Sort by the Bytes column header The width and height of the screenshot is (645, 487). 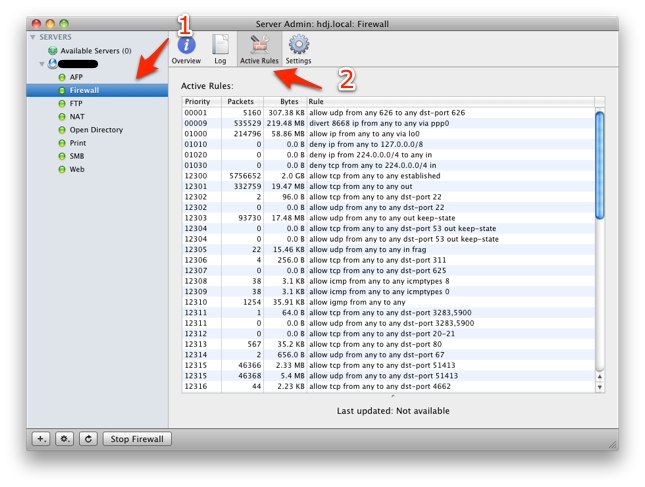[285, 102]
